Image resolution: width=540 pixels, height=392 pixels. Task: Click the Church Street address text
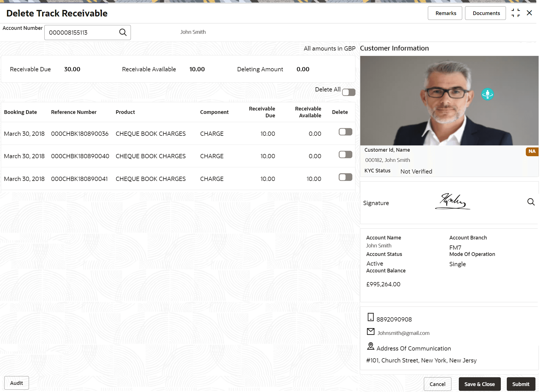421,360
